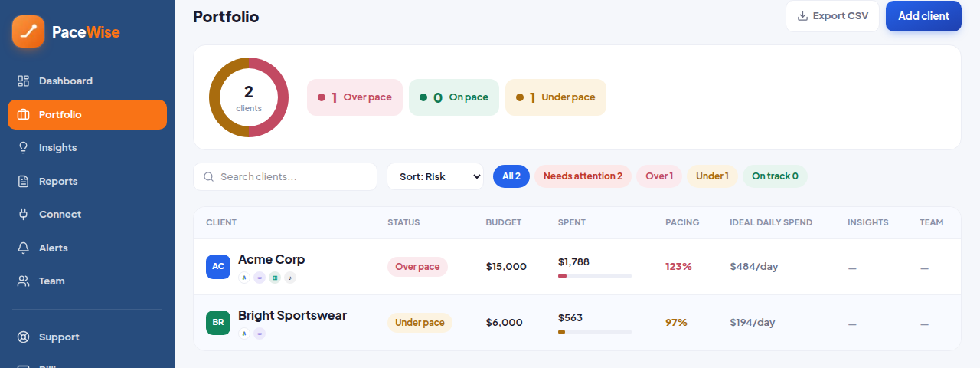The height and width of the screenshot is (368, 980).
Task: Click the 2 clients donut chart
Action: click(249, 97)
